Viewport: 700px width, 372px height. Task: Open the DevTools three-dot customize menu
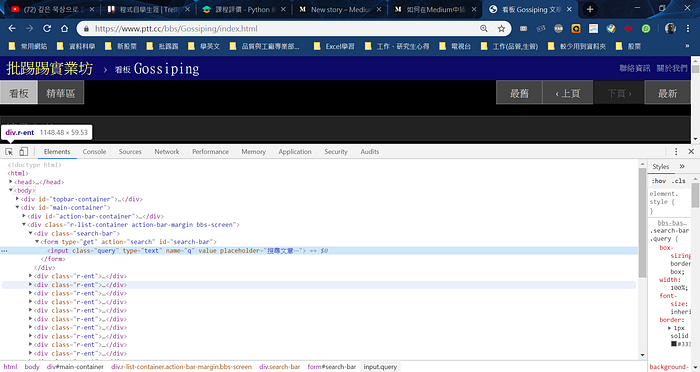tap(676, 152)
